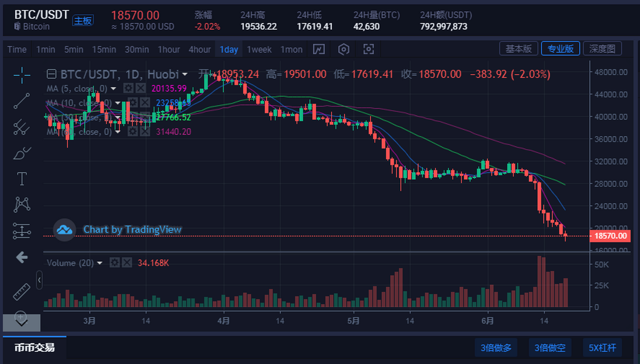Click the 5X杠杆 leverage button
Image resolution: width=640 pixels, height=364 pixels.
click(602, 348)
